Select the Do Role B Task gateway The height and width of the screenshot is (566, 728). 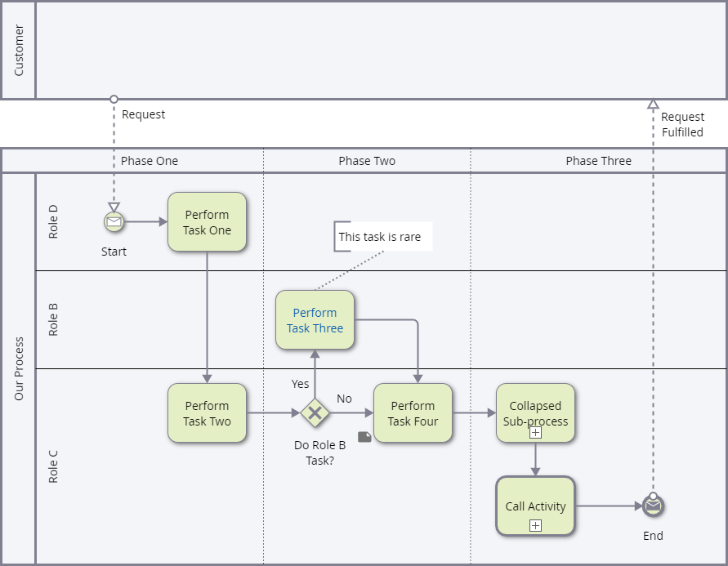[315, 413]
